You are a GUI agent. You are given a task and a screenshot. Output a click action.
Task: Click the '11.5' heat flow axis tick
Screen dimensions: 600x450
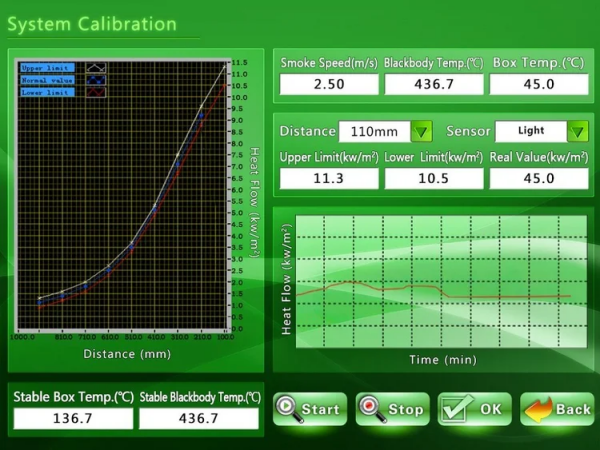[x=239, y=62]
